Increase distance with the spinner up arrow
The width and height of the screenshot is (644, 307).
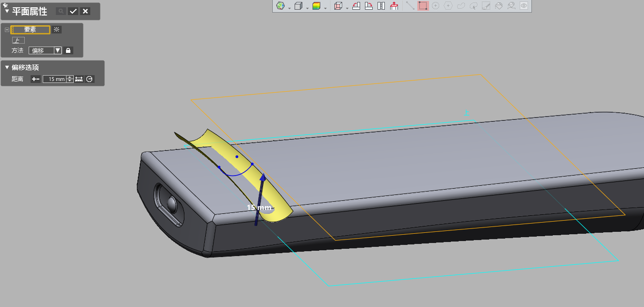(70, 77)
